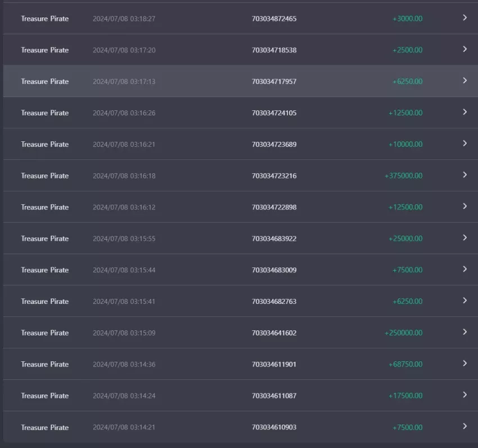The width and height of the screenshot is (478, 448).
Task: Open chevron for transaction 703034724105
Action: (465, 112)
